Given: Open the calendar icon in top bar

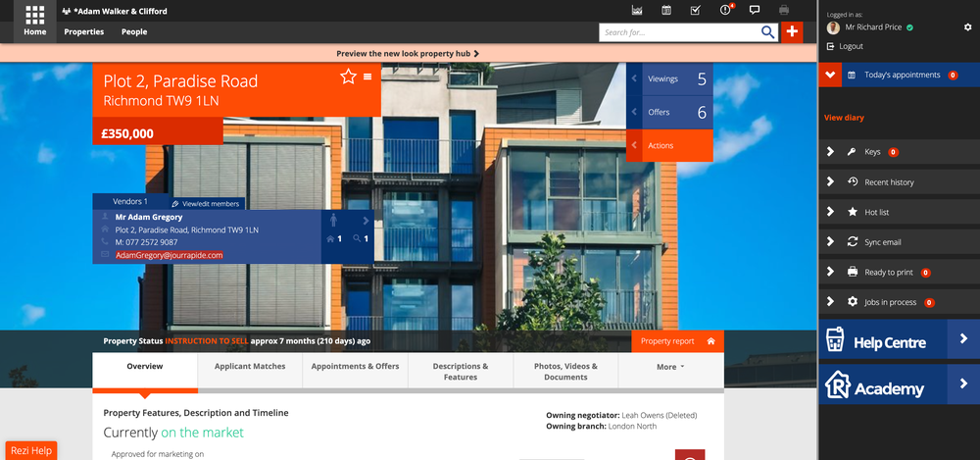Looking at the screenshot, I should coord(666,10).
